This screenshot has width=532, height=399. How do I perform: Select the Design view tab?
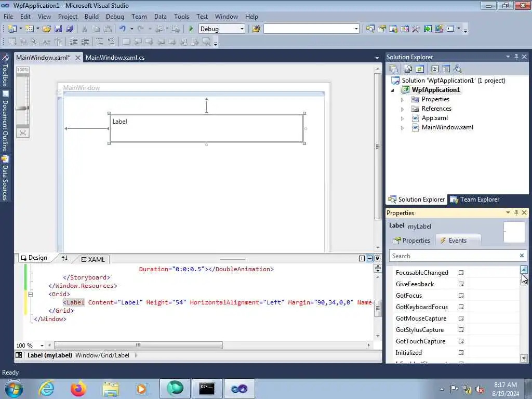point(34,258)
